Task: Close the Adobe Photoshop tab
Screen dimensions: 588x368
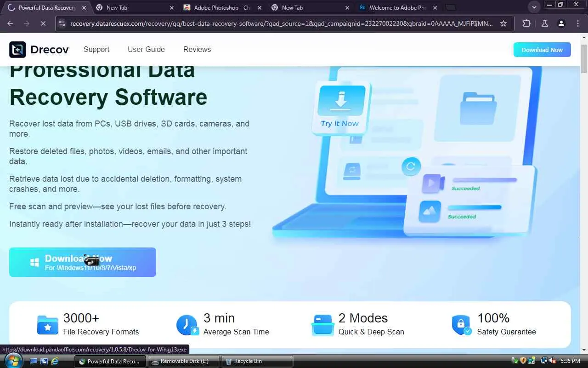Action: tap(259, 8)
